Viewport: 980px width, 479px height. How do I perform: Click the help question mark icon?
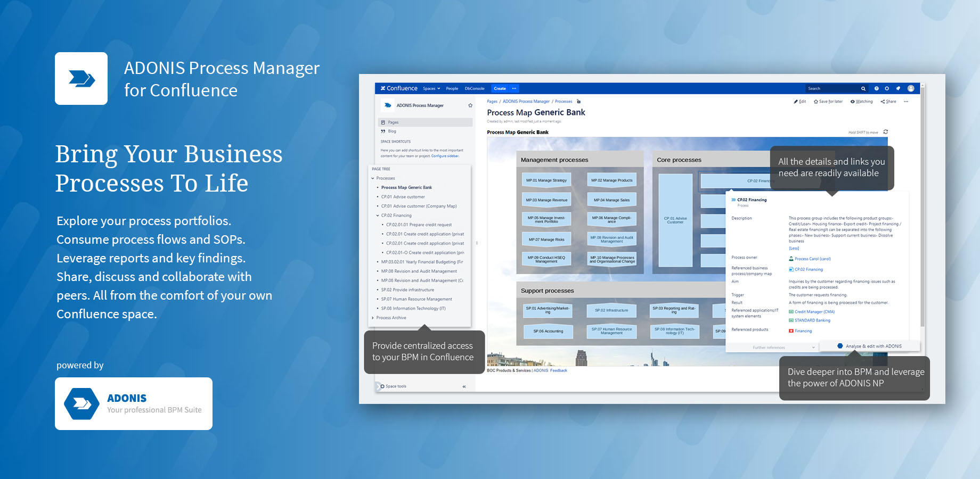pyautogui.click(x=876, y=88)
